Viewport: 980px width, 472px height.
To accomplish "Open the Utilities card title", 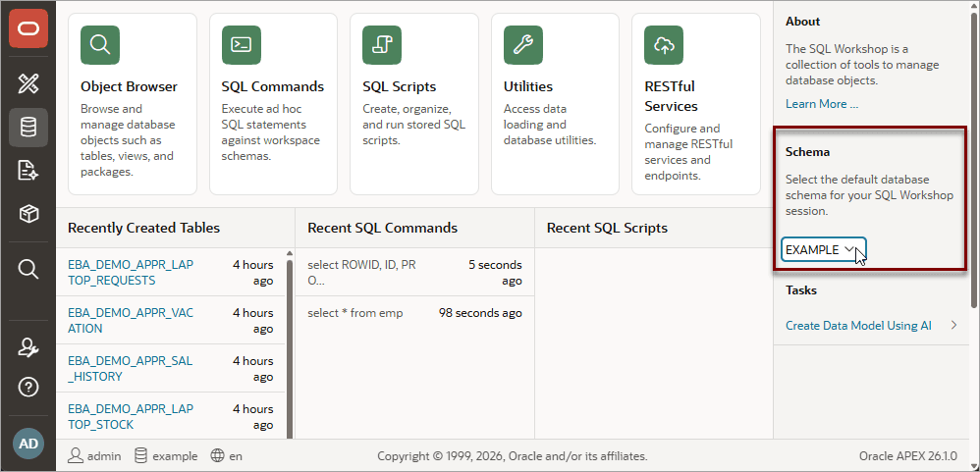I will pyautogui.click(x=528, y=86).
